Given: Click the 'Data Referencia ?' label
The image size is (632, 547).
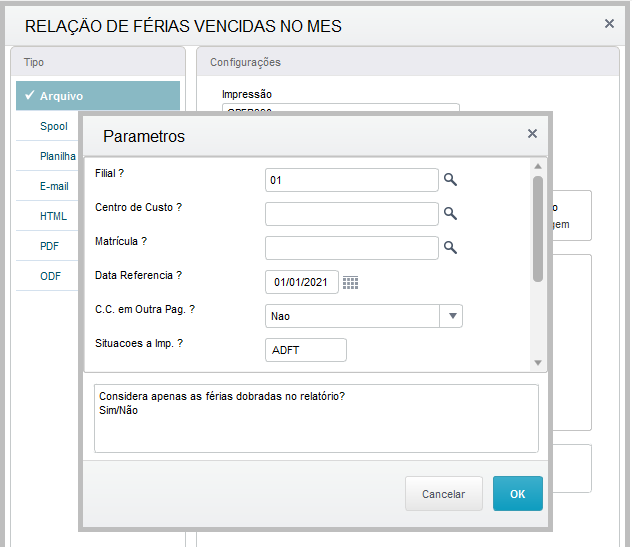Looking at the screenshot, I should [138, 275].
